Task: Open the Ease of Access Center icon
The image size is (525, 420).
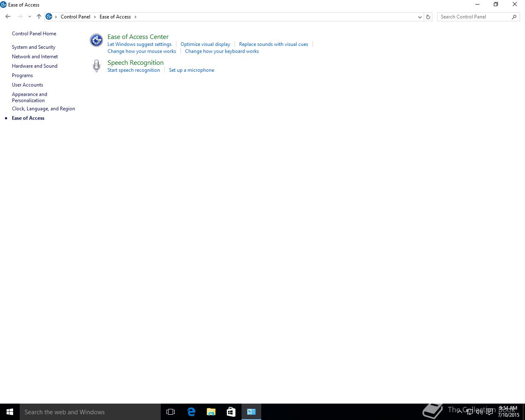Action: tap(96, 40)
